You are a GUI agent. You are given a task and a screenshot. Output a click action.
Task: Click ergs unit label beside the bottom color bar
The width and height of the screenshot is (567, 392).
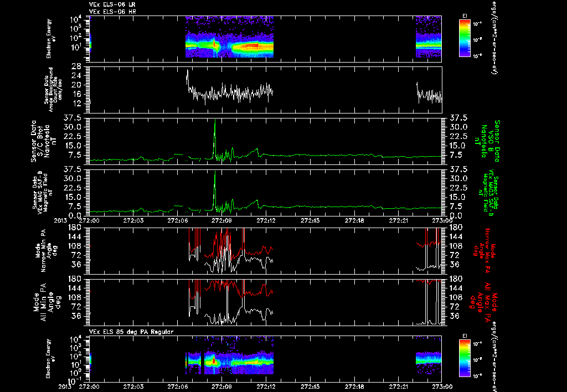point(493,357)
